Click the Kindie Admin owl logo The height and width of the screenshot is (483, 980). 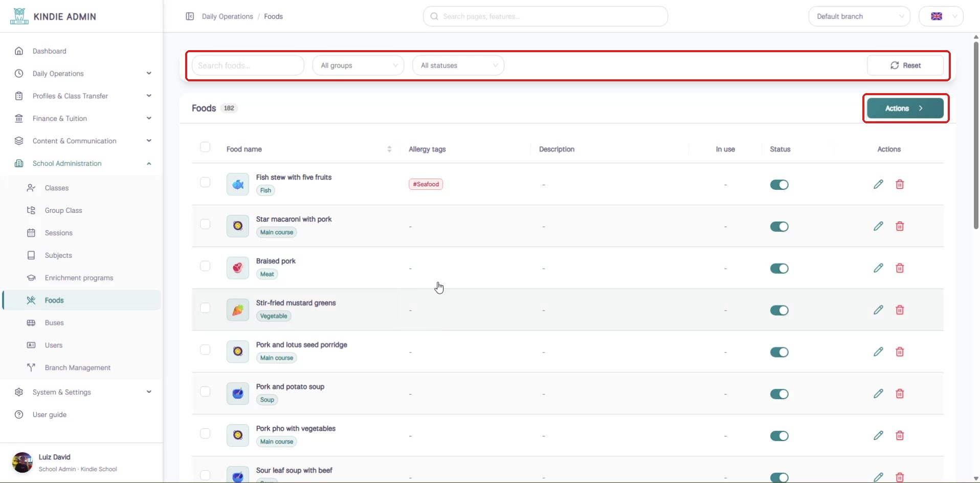click(x=19, y=16)
